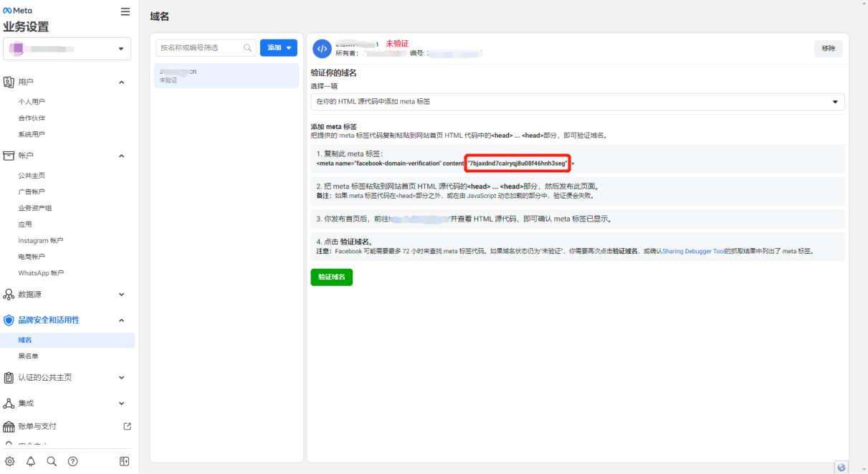Screen dimensions: 868x474
Task: Focus the 按名称或编号筛选 search field
Action: click(x=206, y=47)
